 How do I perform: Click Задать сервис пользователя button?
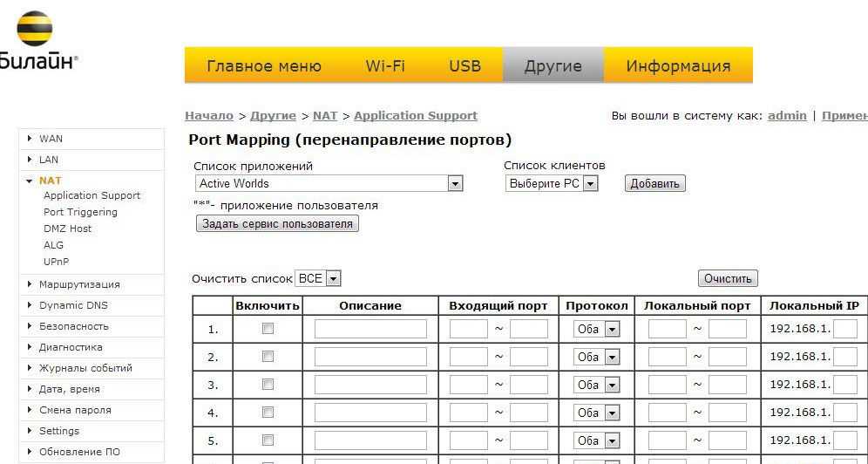(x=277, y=224)
